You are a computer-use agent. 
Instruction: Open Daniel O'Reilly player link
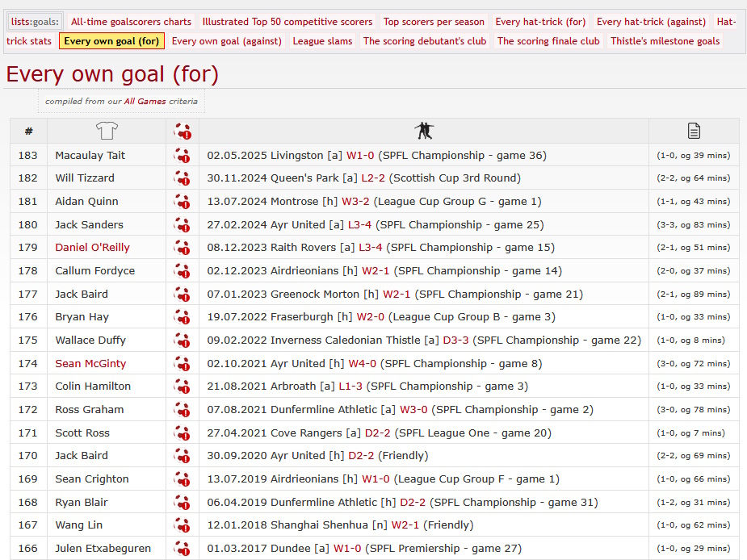click(92, 248)
